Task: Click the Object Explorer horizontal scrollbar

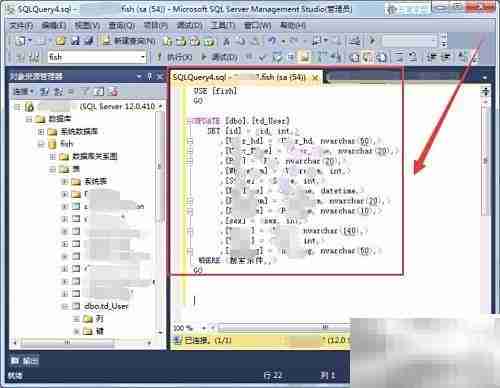Action: pyautogui.click(x=83, y=342)
